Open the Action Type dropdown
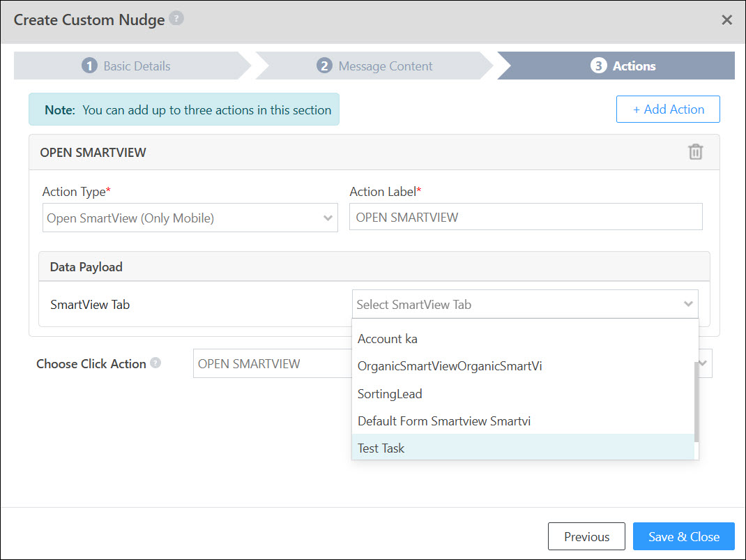The image size is (746, 560). point(190,218)
